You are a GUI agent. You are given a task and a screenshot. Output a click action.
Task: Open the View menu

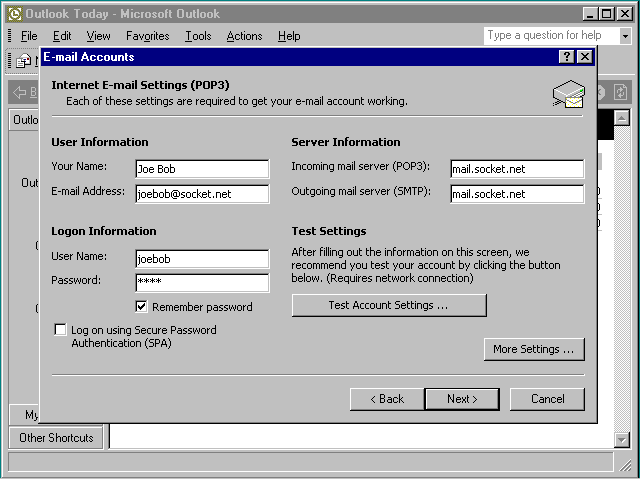coord(98,36)
